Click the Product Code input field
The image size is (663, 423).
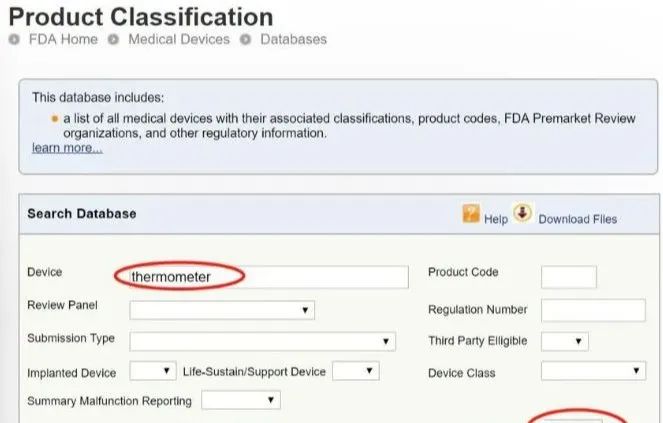pos(569,277)
